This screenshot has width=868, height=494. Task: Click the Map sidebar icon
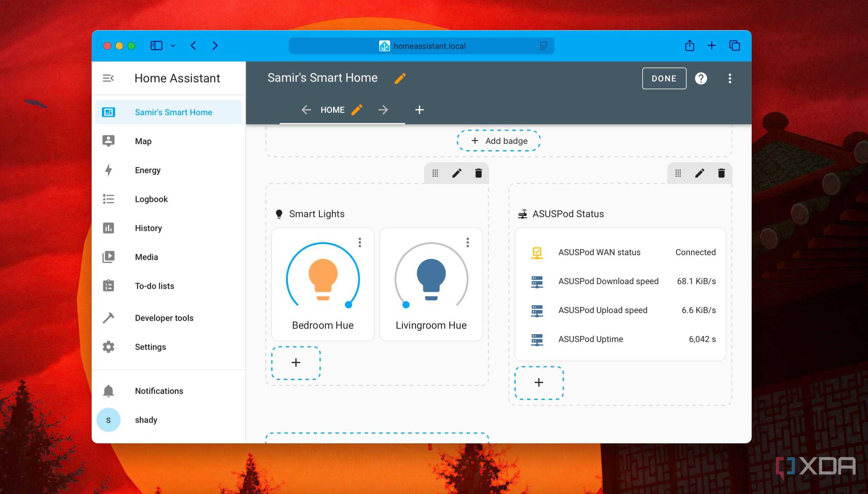[x=108, y=141]
